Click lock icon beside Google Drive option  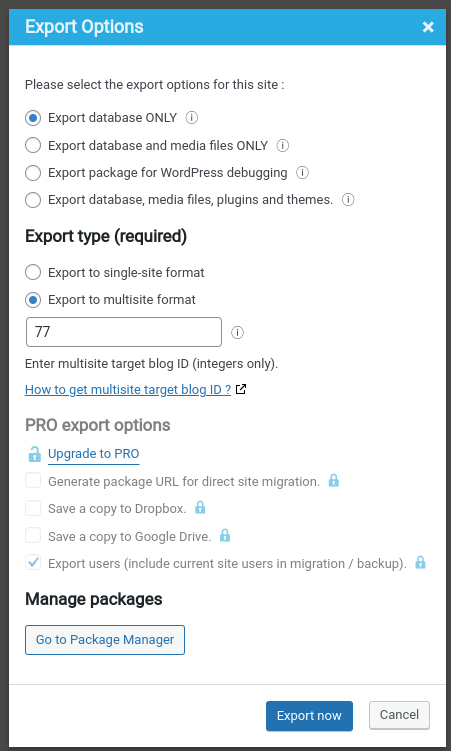[x=225, y=535]
